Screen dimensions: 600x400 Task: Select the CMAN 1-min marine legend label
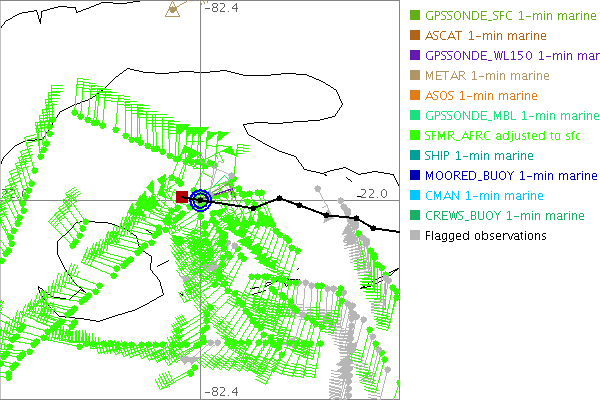484,196
